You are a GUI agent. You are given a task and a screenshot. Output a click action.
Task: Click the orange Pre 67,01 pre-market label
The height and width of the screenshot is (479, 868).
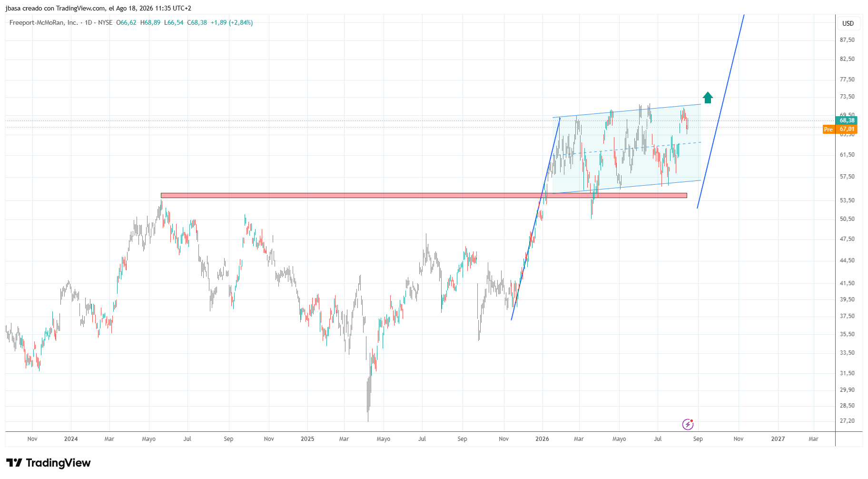click(840, 129)
